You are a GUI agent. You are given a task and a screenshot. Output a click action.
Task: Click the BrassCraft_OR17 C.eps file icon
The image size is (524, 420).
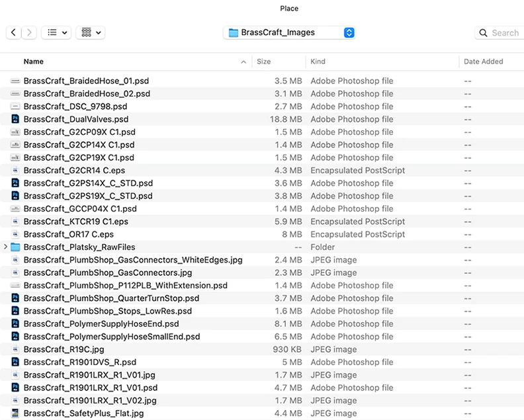pos(15,234)
